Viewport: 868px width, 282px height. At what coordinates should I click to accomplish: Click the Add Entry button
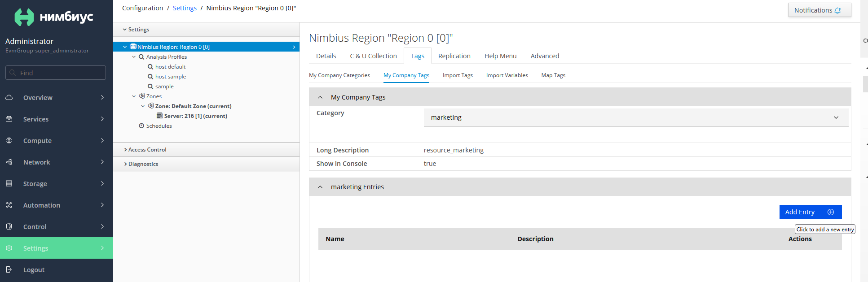pos(811,212)
